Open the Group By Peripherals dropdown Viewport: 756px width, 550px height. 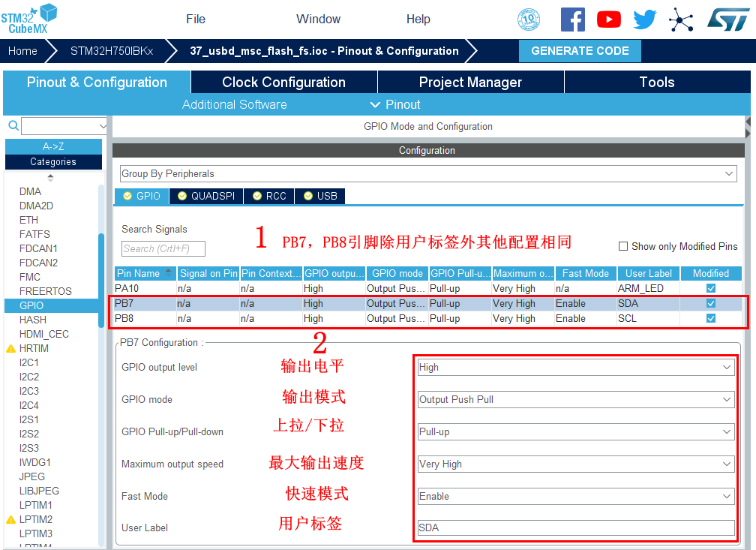428,174
